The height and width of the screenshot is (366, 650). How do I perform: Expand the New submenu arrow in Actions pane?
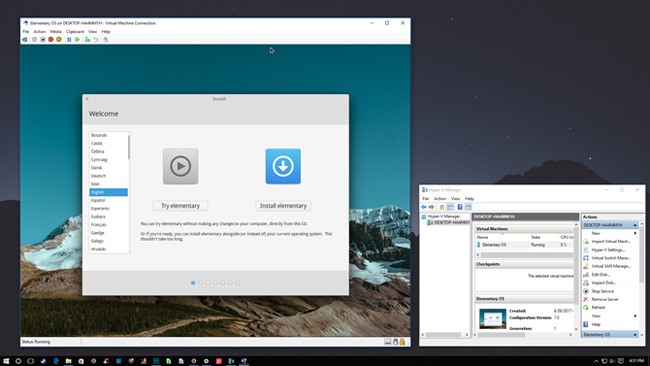click(x=635, y=233)
